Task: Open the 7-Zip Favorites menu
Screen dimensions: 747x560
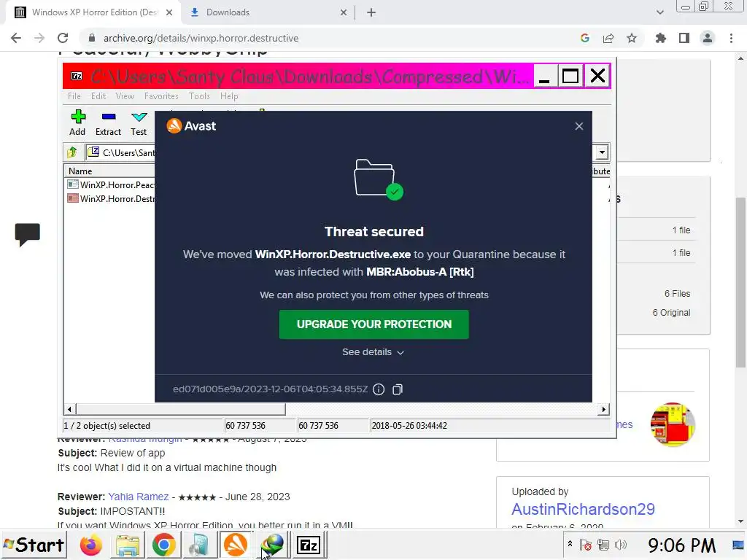Action: point(161,96)
